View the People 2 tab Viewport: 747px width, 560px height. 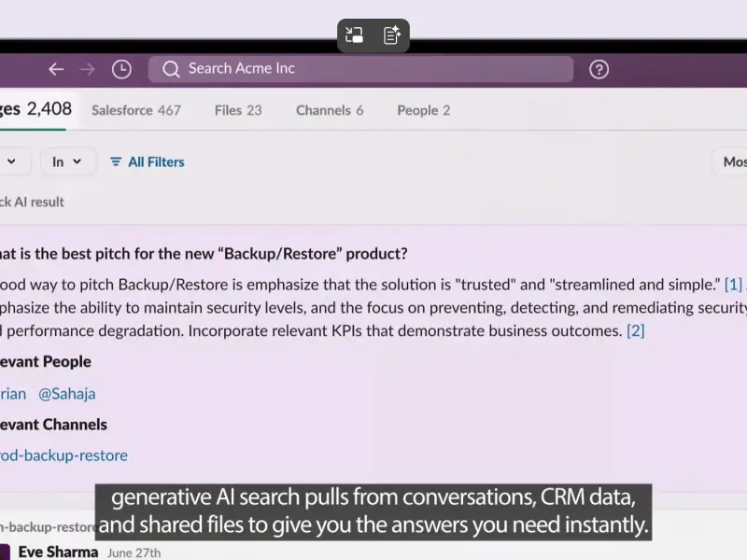point(423,110)
